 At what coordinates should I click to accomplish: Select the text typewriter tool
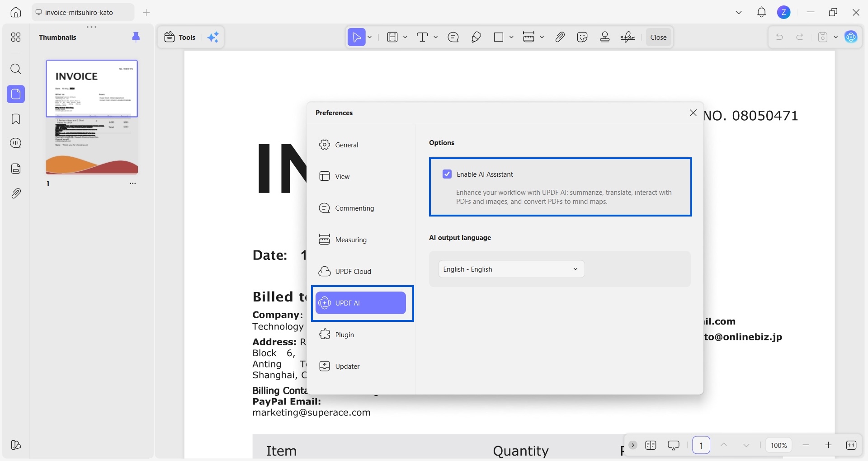[x=422, y=37]
